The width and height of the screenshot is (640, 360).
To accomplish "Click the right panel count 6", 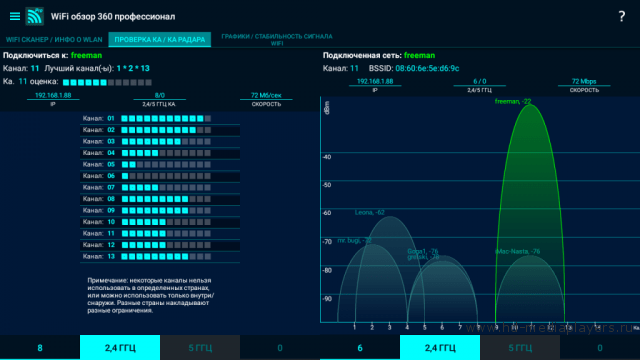I will tap(360, 348).
